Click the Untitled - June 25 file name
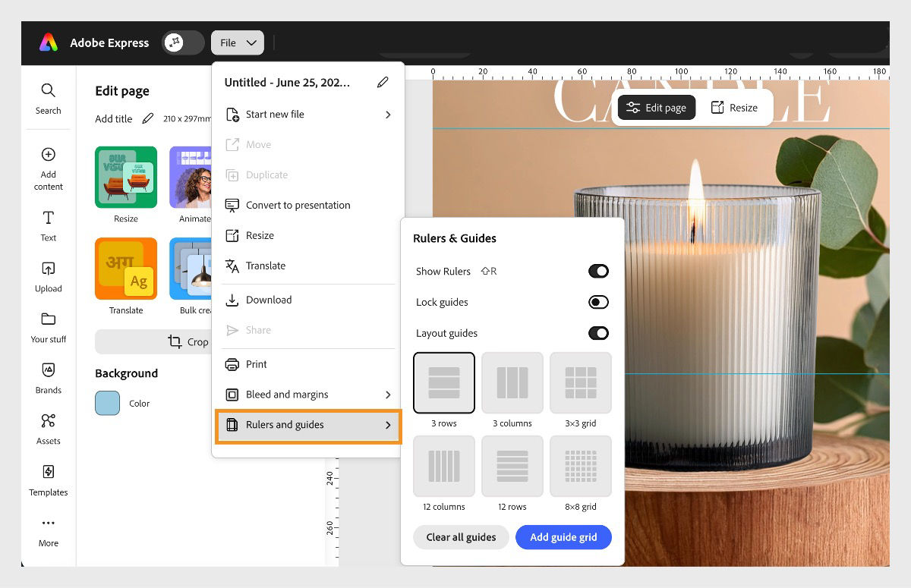 (287, 82)
